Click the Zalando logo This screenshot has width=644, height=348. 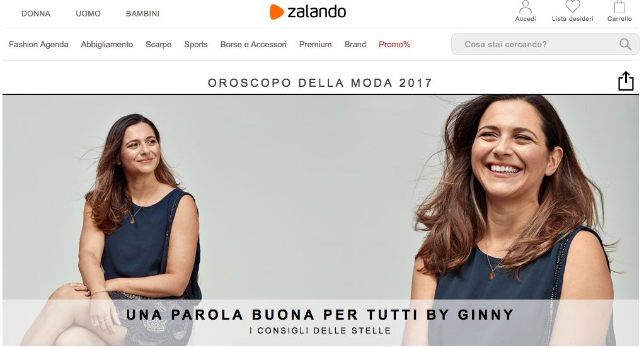coord(308,11)
